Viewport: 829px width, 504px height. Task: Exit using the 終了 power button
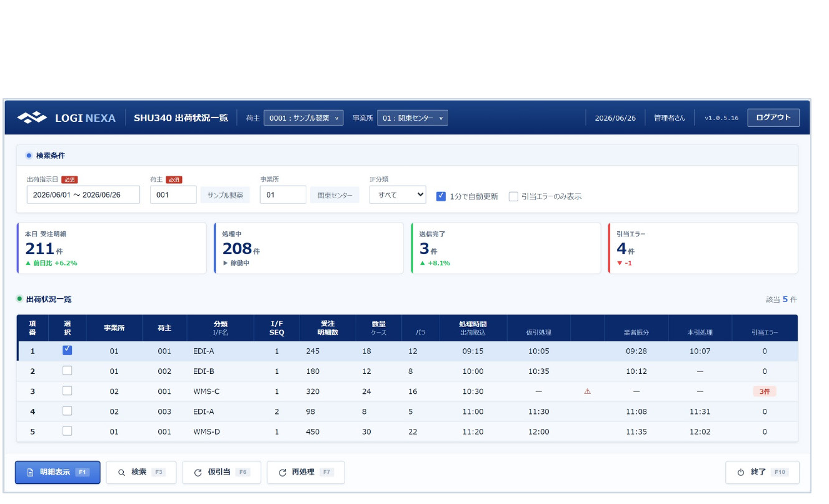coord(762,472)
